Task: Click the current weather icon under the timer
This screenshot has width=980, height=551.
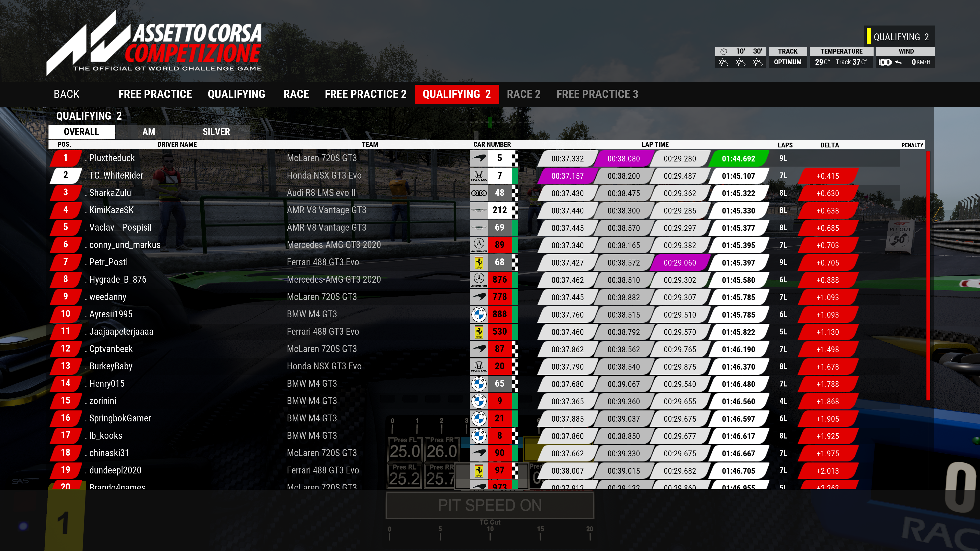Action: pos(724,63)
